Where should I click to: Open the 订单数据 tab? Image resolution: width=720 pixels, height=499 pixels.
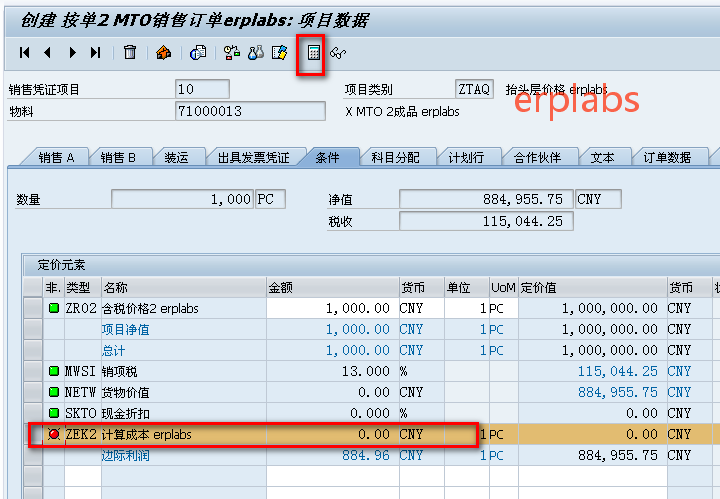pyautogui.click(x=667, y=158)
